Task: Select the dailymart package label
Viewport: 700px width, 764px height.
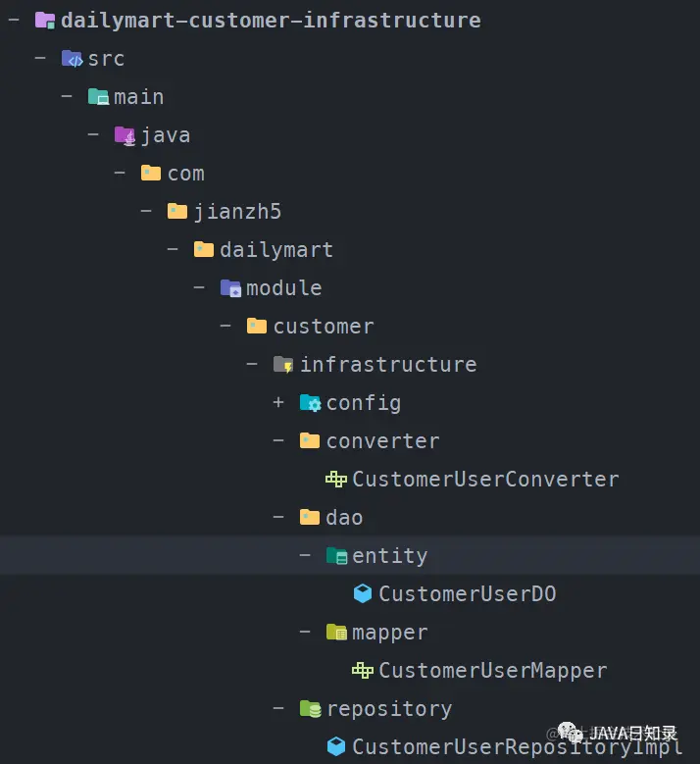Action: point(276,250)
